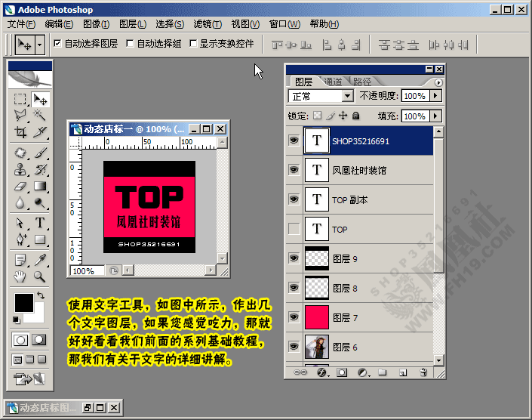Select the Clone Stamp tool
This screenshot has width=532, height=420.
point(20,169)
